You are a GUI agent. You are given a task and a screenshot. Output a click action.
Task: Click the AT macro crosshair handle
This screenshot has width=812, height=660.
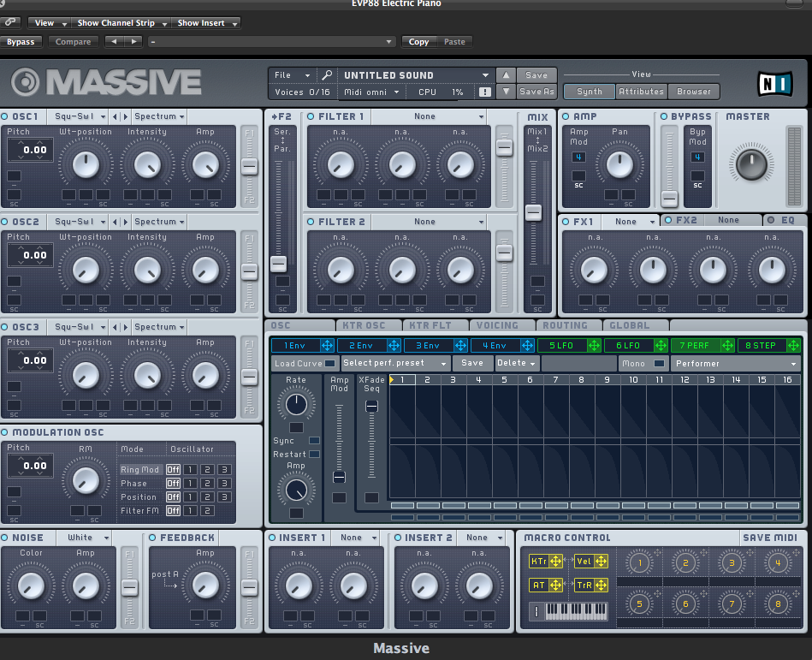click(x=555, y=585)
